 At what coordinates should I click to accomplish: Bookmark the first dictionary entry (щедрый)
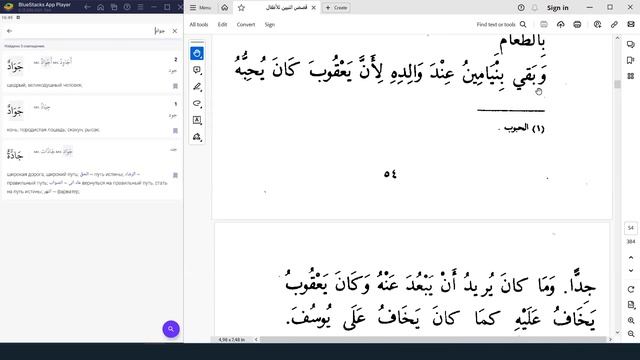pyautogui.click(x=175, y=86)
